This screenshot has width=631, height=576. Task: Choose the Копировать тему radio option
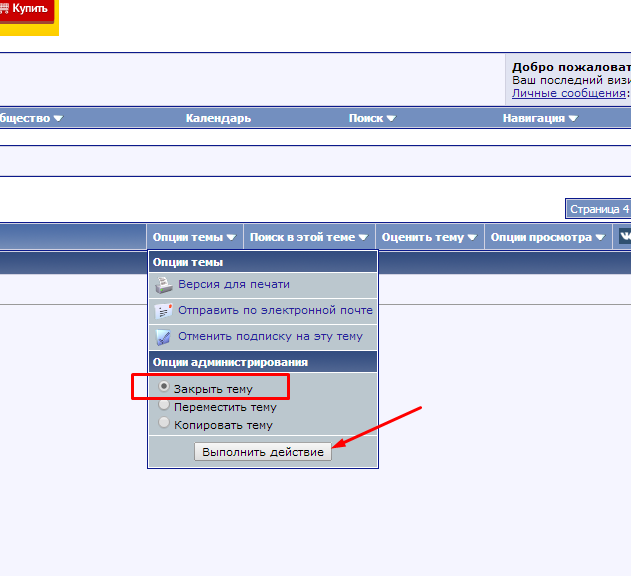point(165,424)
